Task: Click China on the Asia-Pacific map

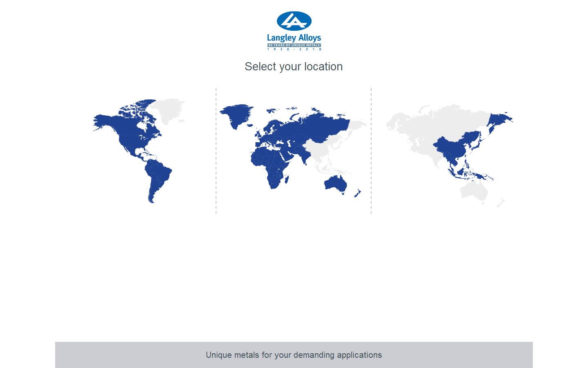Action: tap(449, 147)
